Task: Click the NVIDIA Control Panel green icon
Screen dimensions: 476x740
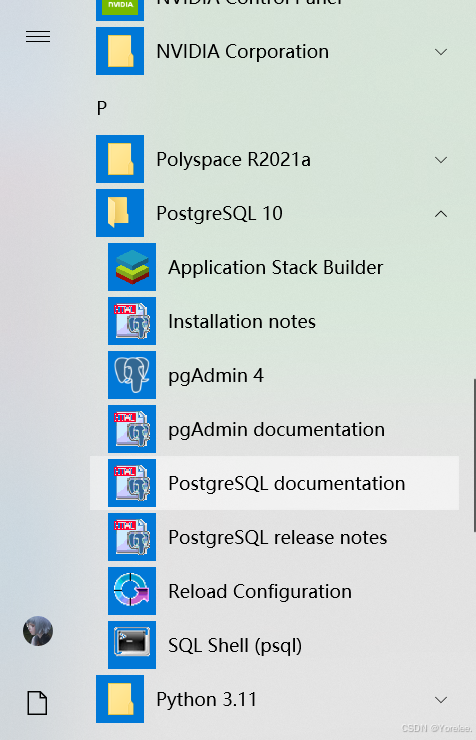Action: [120, 9]
